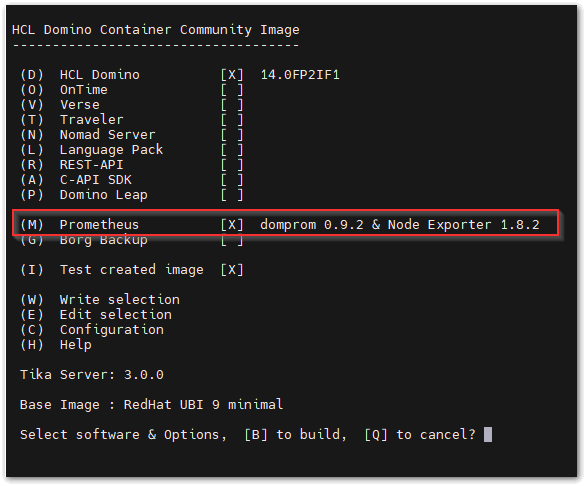The width and height of the screenshot is (586, 486).
Task: Click the (V) shortcut key label
Action: pos(32,105)
